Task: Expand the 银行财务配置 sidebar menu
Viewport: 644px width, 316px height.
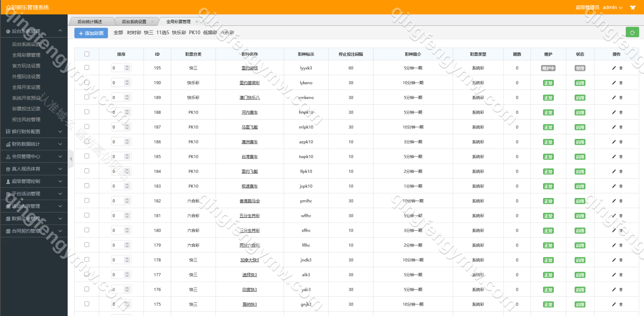Action: [34, 132]
